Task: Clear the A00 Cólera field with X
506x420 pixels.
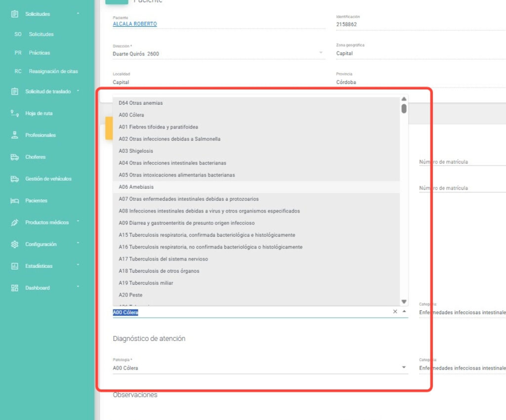Action: (395, 312)
